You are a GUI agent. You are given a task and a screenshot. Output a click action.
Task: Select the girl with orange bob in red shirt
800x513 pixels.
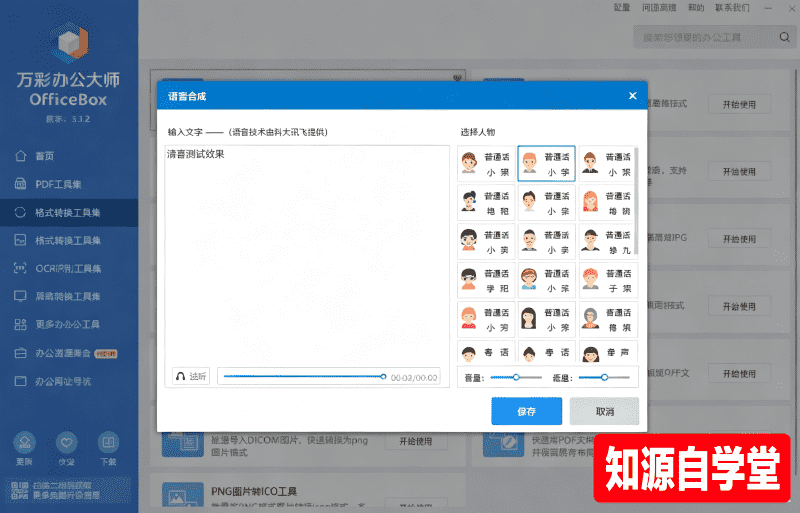486,320
